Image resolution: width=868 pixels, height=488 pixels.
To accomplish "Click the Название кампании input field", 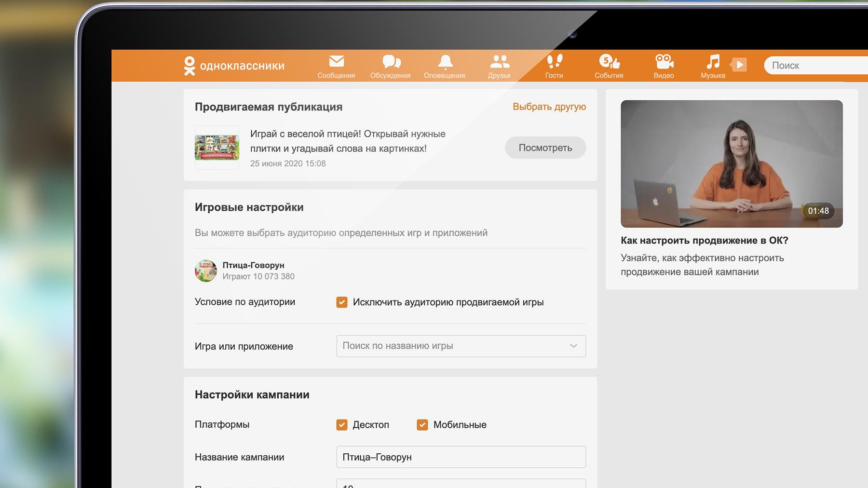I will tap(461, 457).
